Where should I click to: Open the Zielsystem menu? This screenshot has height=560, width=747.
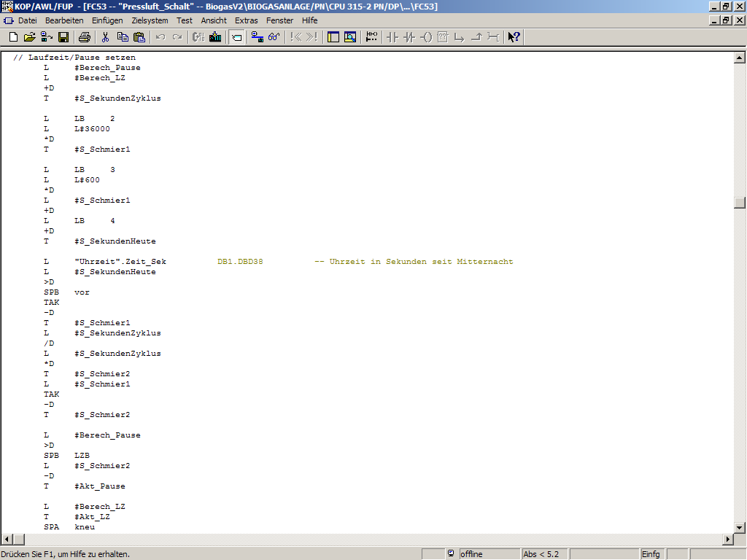(150, 20)
